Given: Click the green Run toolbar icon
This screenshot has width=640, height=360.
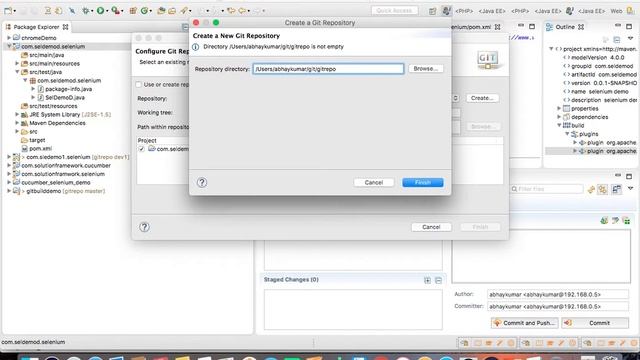Looking at the screenshot, I should point(100,11).
